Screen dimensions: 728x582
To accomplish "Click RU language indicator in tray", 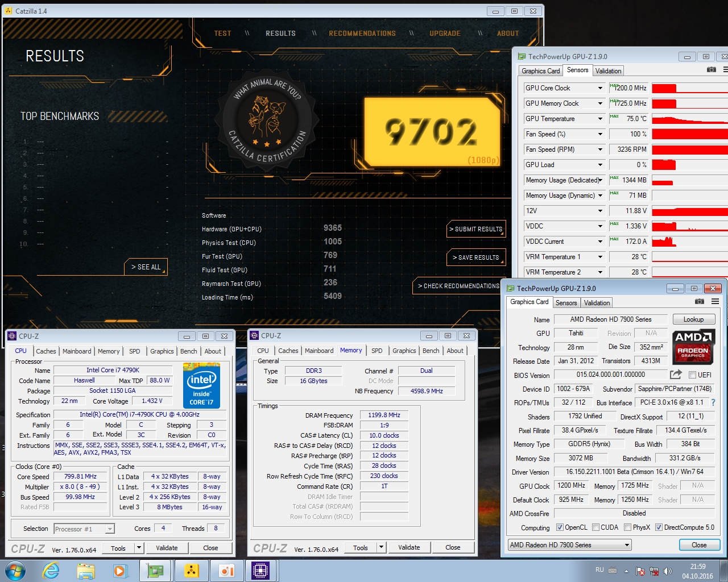I will point(599,569).
